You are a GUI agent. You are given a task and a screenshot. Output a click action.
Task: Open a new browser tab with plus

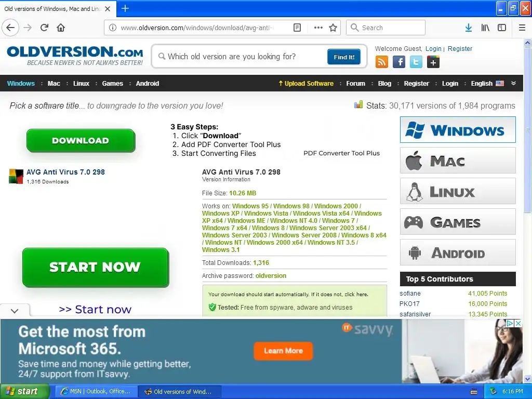tap(125, 8)
